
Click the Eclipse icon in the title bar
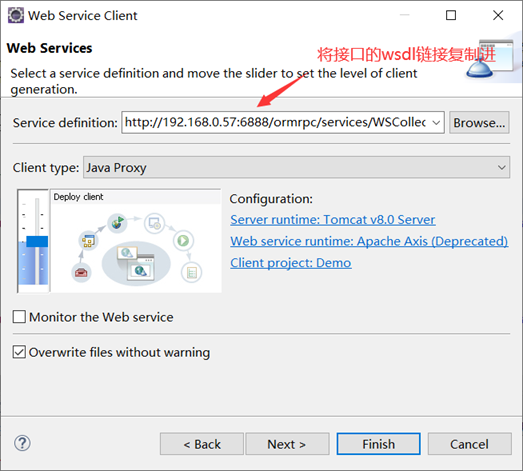coord(16,15)
